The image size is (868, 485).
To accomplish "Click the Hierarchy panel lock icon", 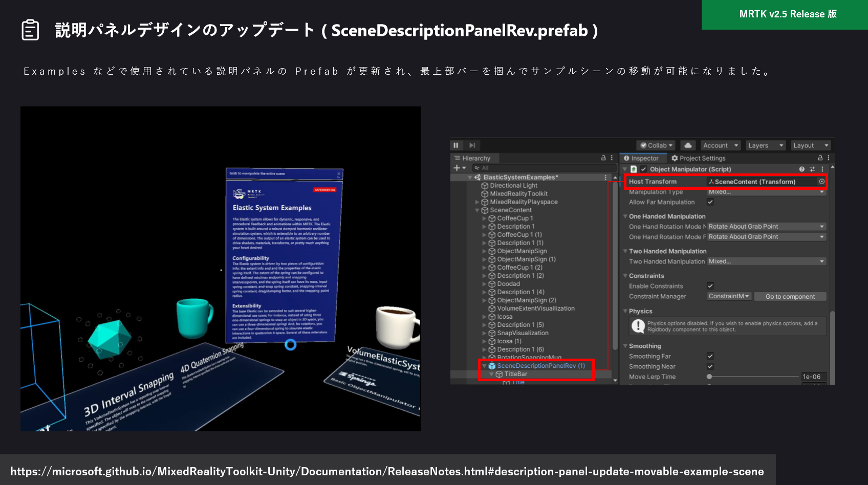I will click(x=603, y=158).
